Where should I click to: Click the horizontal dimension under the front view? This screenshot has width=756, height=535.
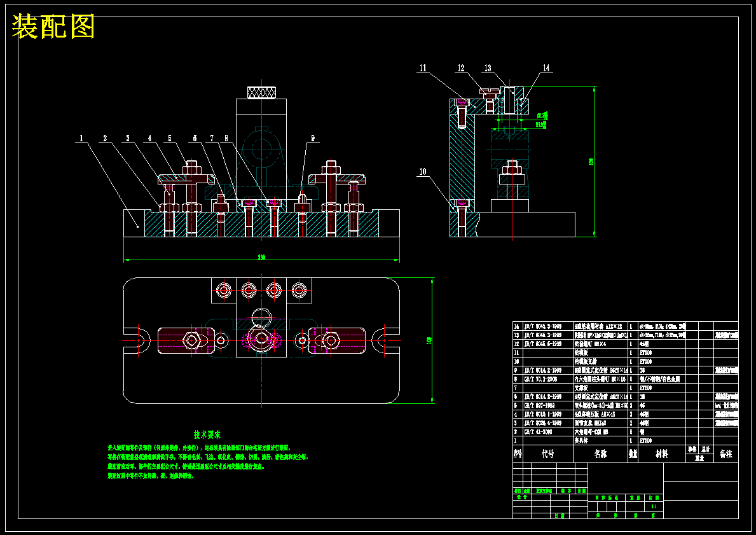point(261,257)
